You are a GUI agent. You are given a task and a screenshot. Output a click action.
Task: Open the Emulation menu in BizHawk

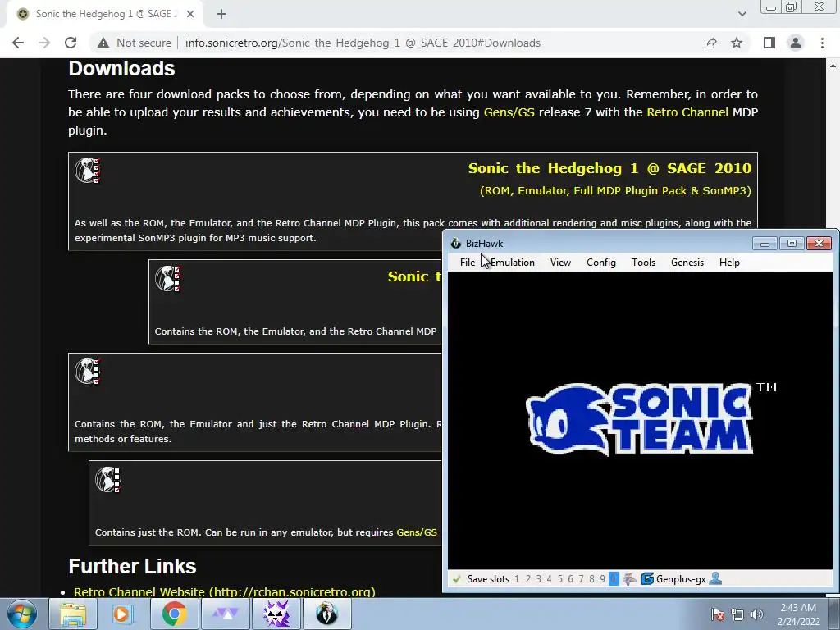[512, 262]
